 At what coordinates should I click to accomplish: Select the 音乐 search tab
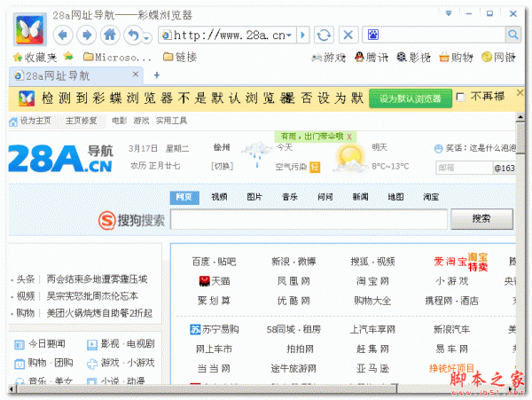[x=290, y=197]
